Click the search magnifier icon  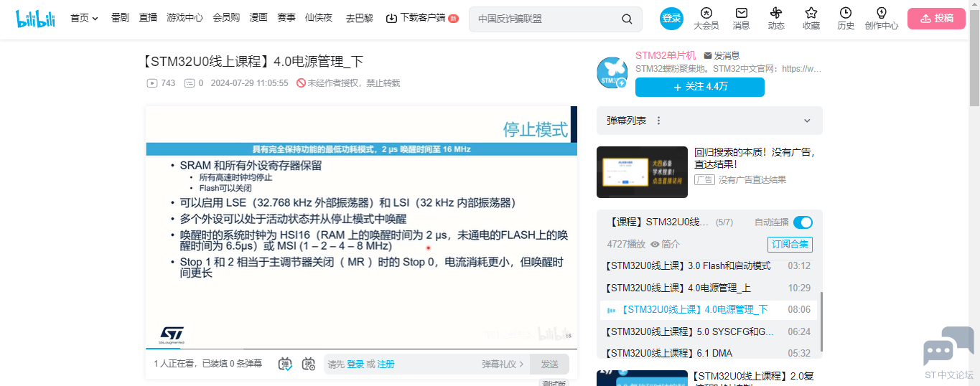point(627,19)
